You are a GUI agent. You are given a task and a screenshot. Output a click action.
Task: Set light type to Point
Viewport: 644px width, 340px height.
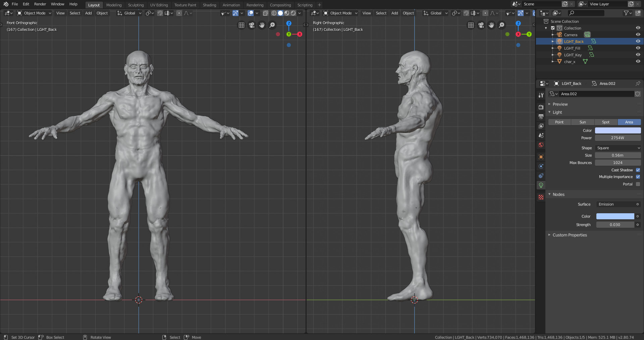(559, 122)
